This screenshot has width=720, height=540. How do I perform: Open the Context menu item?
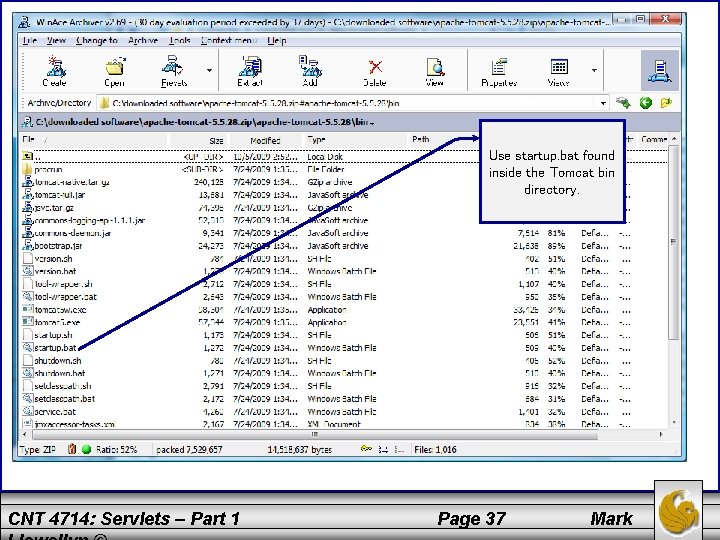pos(229,40)
